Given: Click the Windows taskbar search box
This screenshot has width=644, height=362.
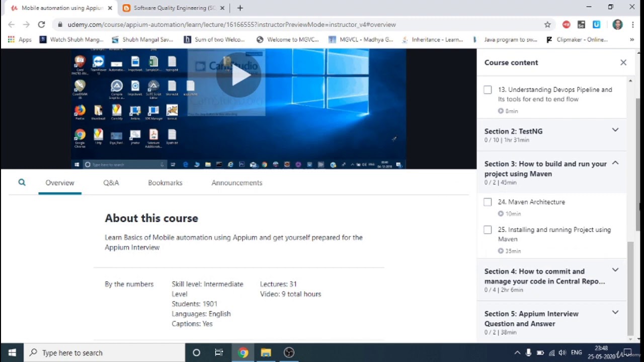Looking at the screenshot, I should tap(105, 352).
